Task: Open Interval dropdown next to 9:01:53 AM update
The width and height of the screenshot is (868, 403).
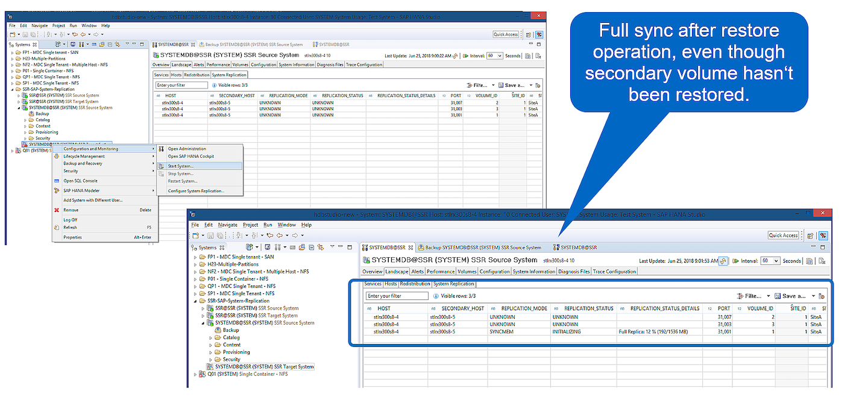Action: click(x=776, y=261)
